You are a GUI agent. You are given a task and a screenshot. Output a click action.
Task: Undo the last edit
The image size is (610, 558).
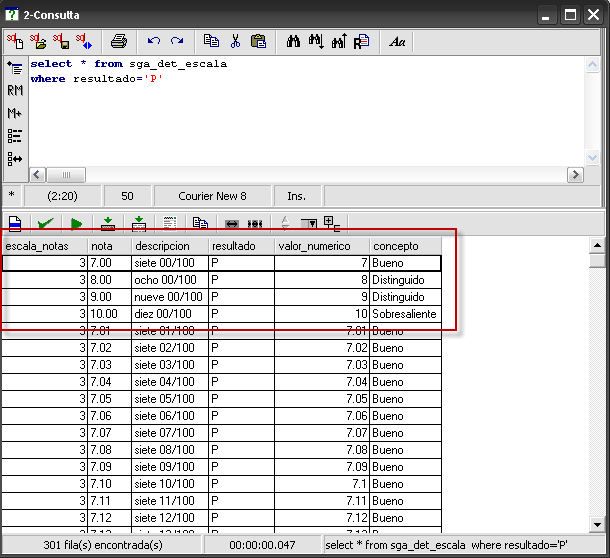pos(154,41)
